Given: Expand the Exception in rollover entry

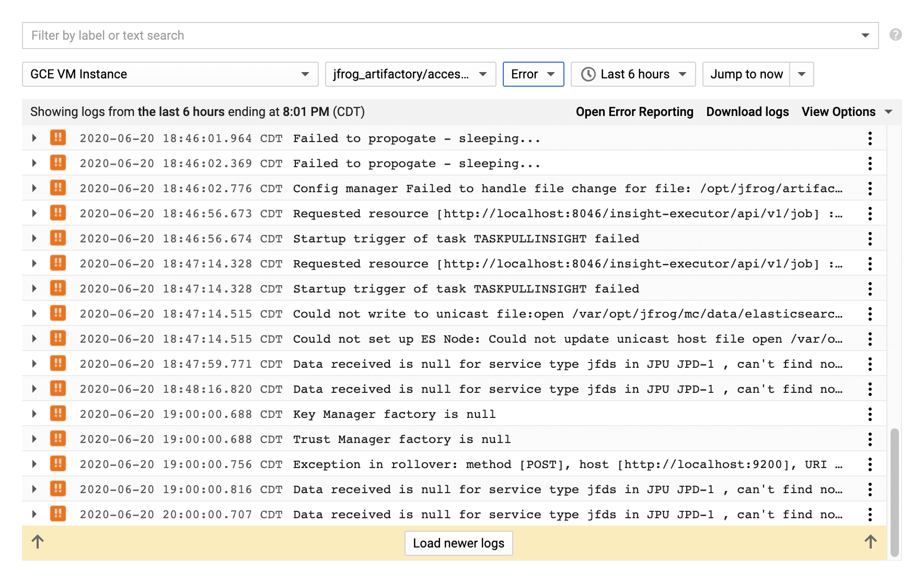Looking at the screenshot, I should coord(34,464).
